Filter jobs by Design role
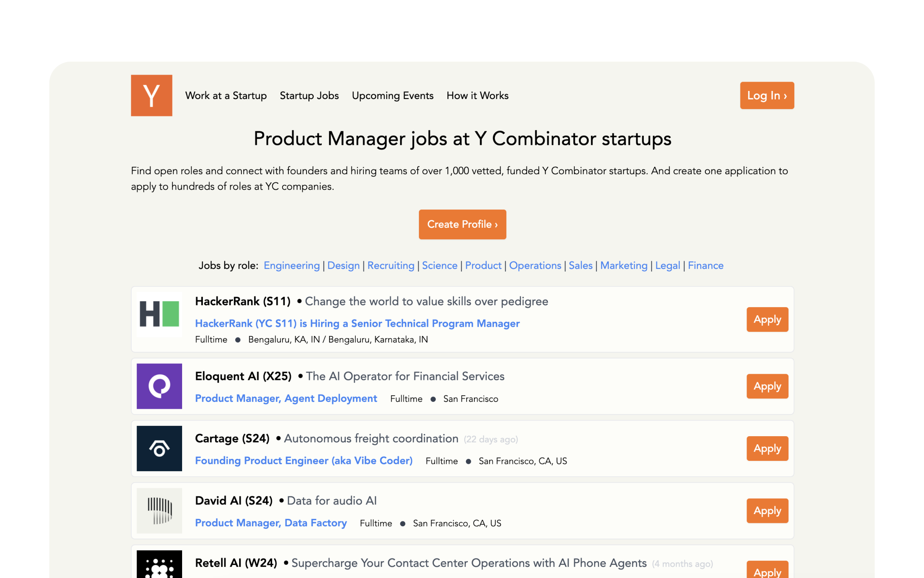Screen dimensions: 924x578 pyautogui.click(x=343, y=265)
